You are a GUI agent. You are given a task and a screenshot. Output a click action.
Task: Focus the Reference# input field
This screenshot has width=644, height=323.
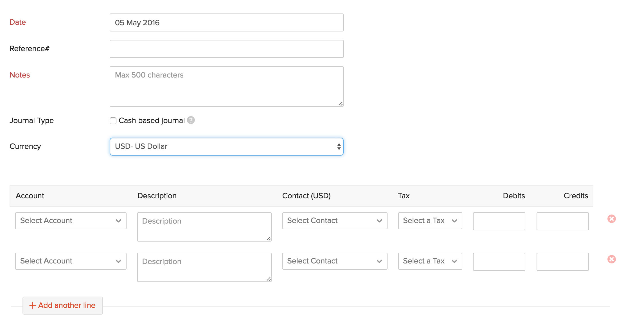(x=226, y=49)
